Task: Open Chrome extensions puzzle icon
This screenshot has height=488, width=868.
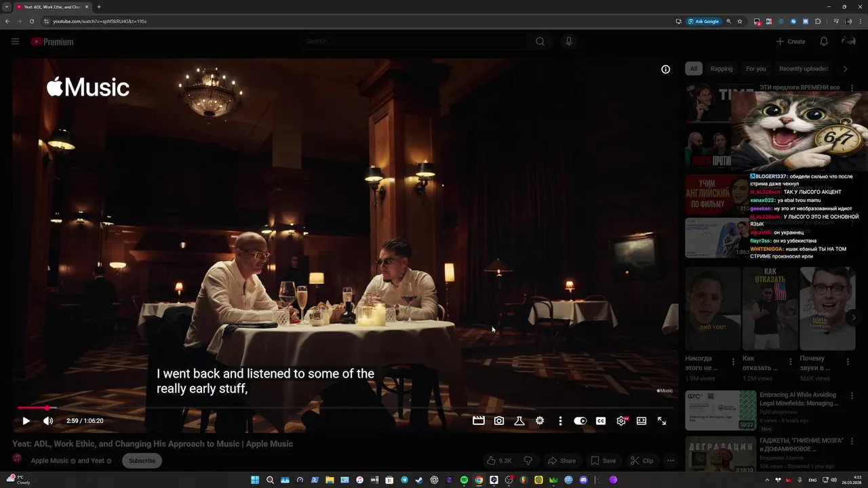Action: [x=818, y=21]
